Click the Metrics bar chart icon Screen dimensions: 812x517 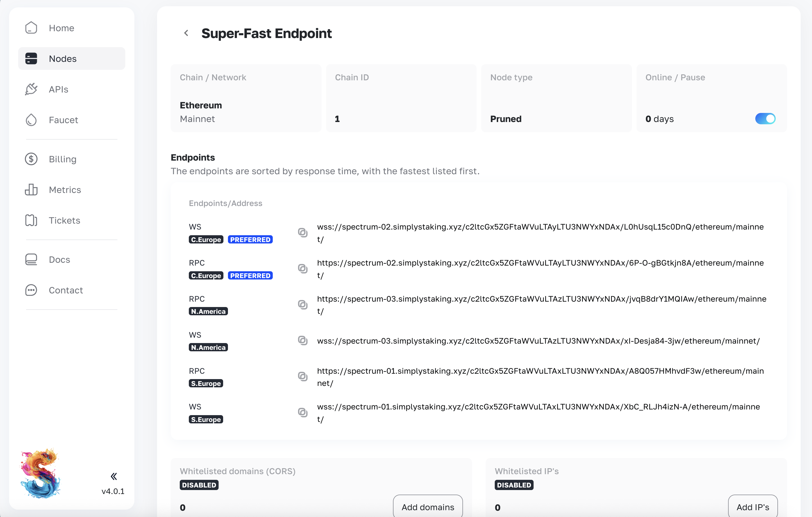pos(31,190)
